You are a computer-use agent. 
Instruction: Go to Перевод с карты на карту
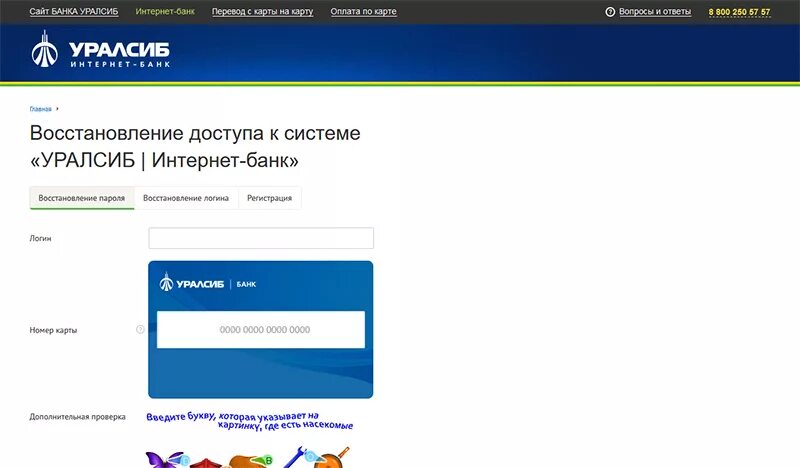coord(263,11)
